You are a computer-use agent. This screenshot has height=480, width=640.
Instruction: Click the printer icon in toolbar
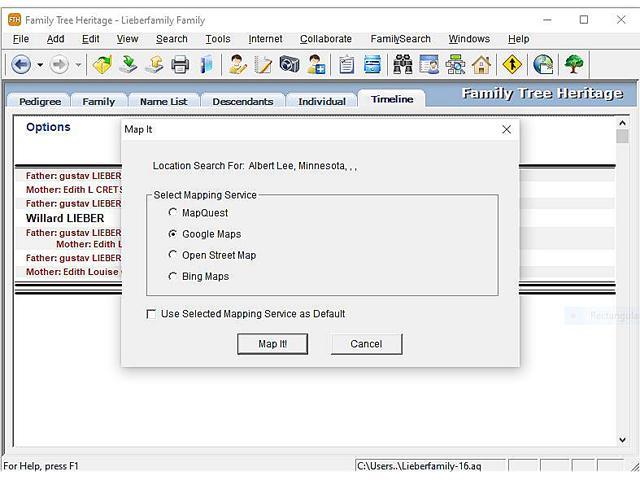click(x=180, y=65)
